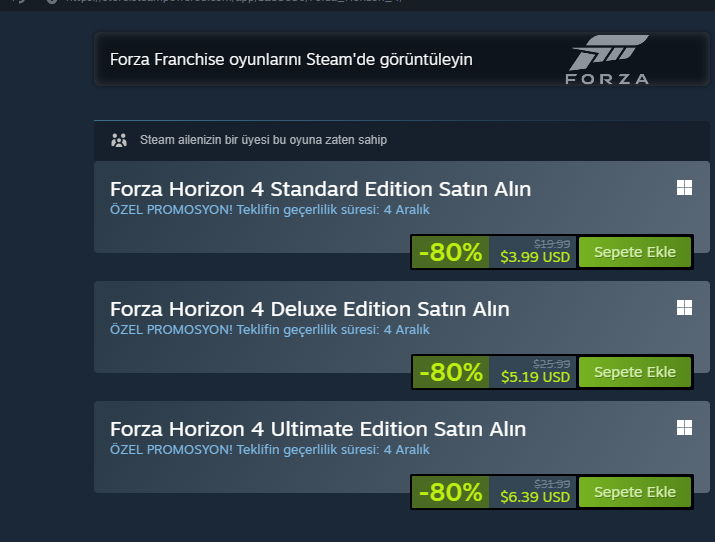Click the Windows icon on Deluxe Edition
Viewport: 715px width, 542px height.
[x=684, y=308]
